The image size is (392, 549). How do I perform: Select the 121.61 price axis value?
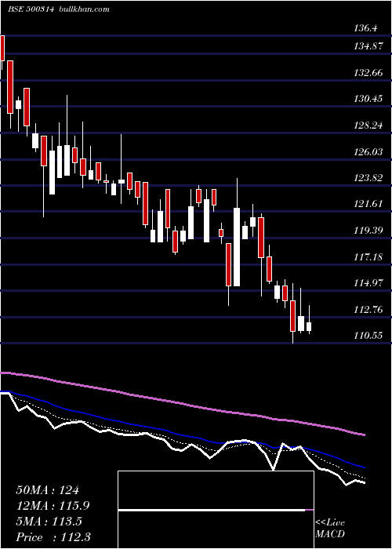[x=368, y=204]
